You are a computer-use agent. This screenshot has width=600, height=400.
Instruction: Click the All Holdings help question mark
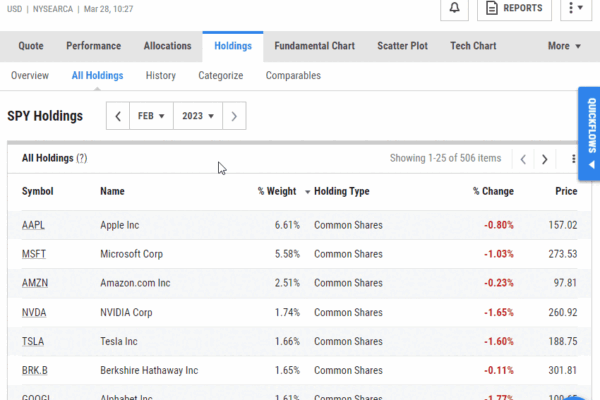[x=82, y=158]
